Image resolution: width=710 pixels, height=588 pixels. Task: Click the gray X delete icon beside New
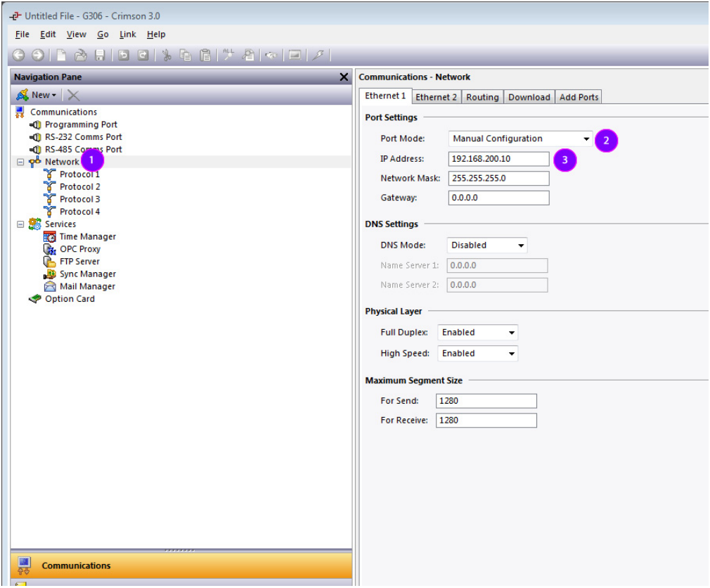pos(73,95)
